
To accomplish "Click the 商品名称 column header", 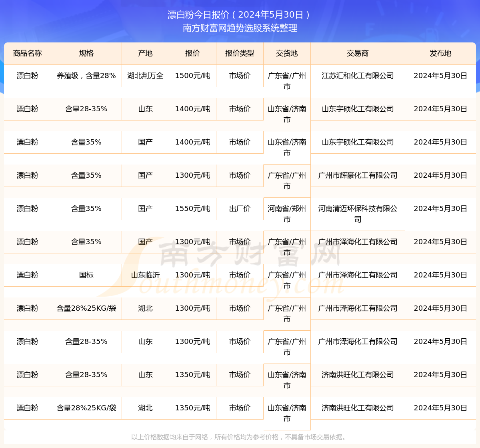I will (x=27, y=53).
